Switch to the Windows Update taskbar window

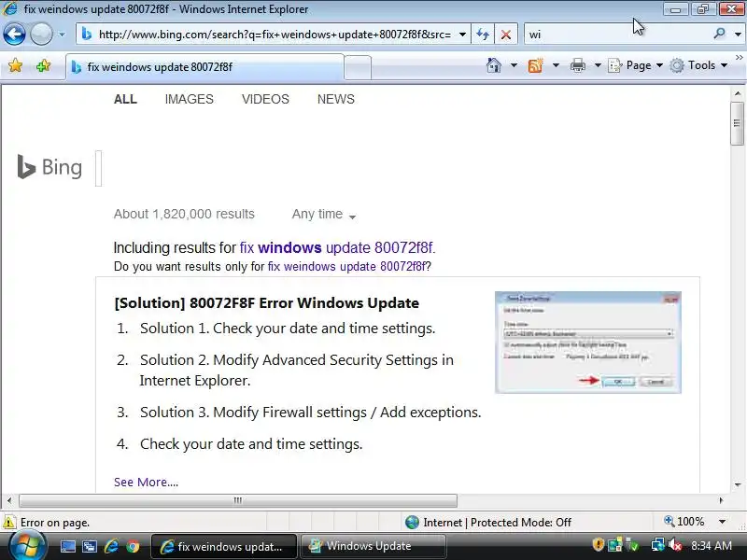point(373,546)
